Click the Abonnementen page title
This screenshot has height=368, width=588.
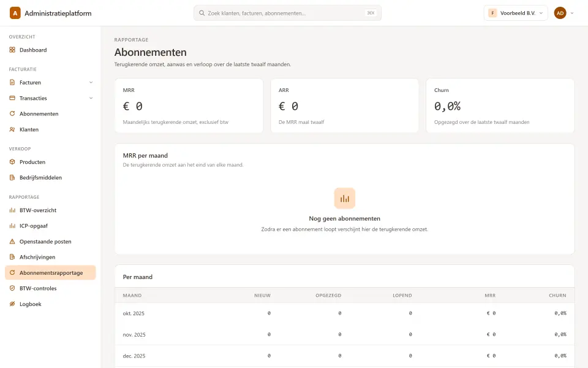[151, 52]
